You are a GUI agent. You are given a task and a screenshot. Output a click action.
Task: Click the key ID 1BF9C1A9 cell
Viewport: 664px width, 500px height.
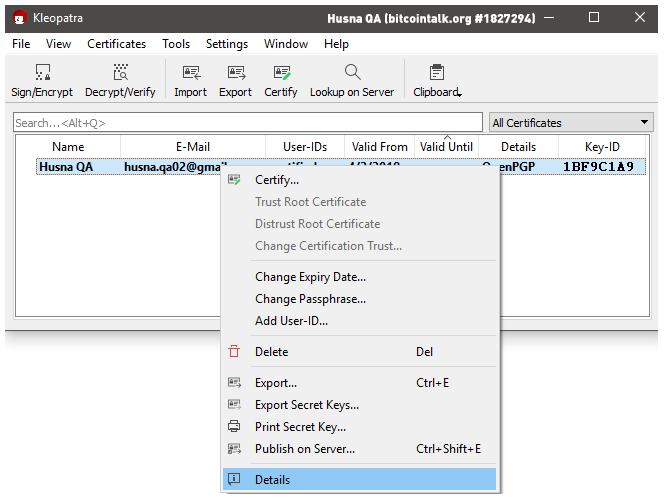pos(598,167)
